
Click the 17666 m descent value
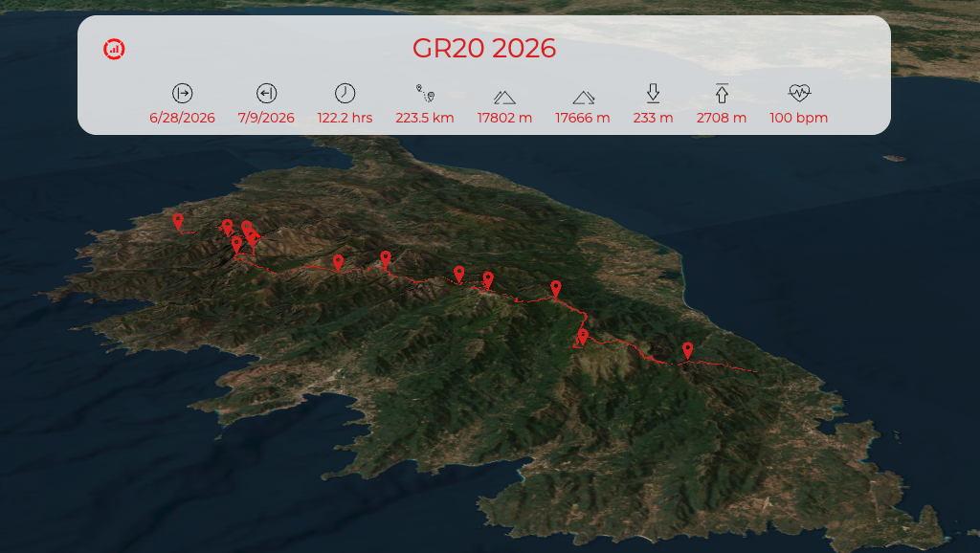pos(583,118)
